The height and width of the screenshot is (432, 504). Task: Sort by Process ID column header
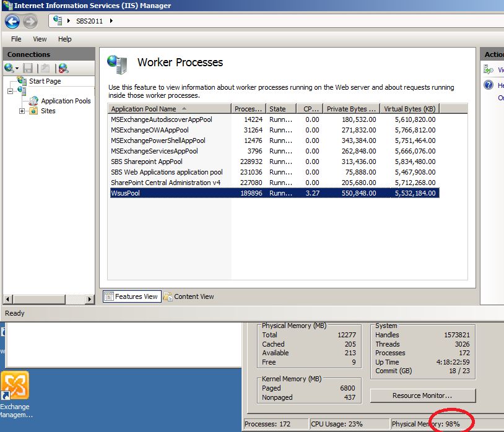tap(248, 109)
